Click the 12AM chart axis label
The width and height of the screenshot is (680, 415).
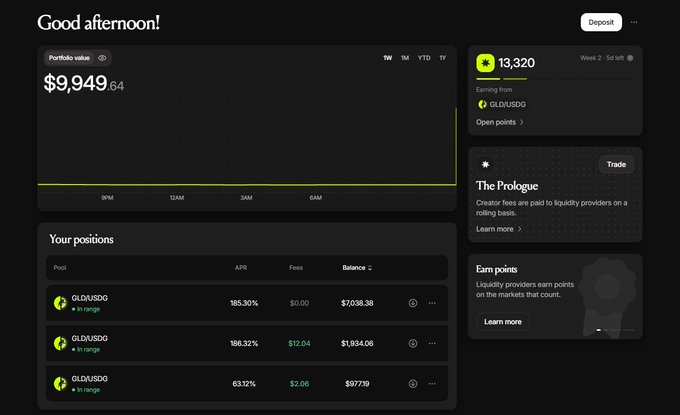(177, 198)
